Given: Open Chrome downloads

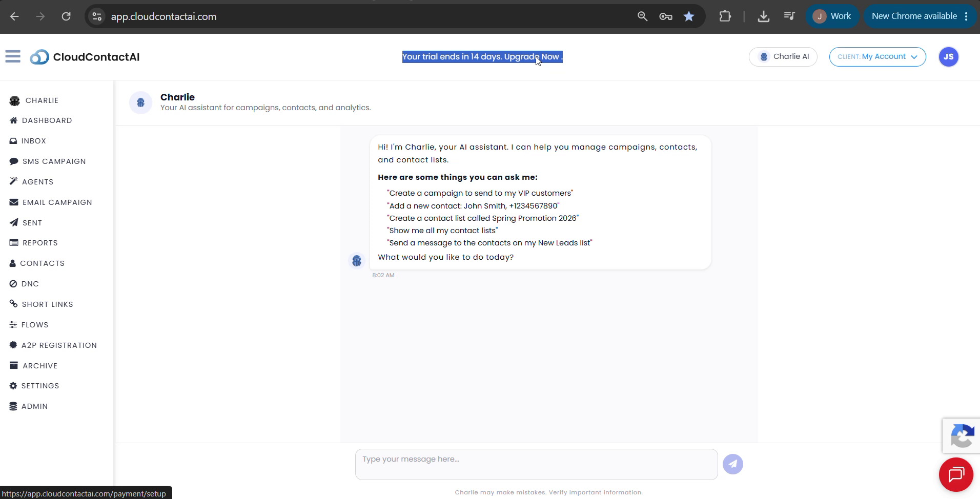Looking at the screenshot, I should pyautogui.click(x=764, y=16).
